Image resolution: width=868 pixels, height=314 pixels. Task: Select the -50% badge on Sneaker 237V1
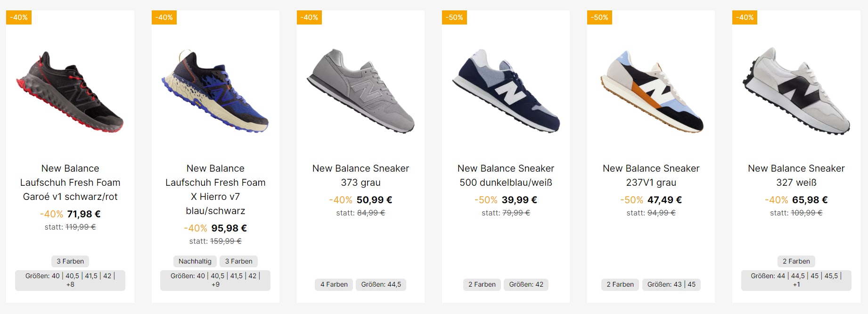(x=599, y=17)
